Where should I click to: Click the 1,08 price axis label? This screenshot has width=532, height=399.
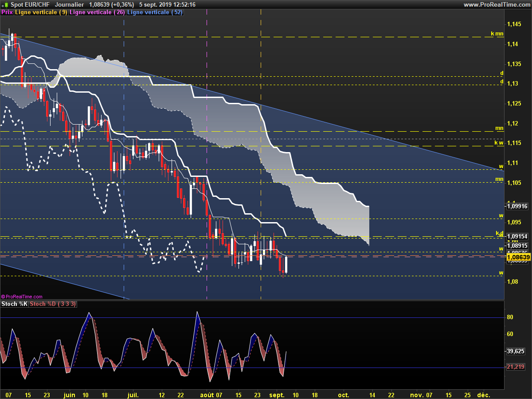512,282
